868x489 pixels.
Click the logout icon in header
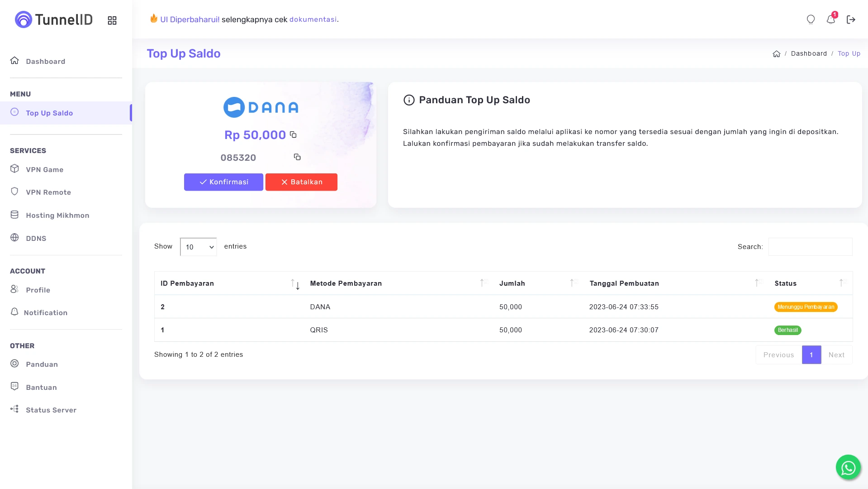click(x=851, y=19)
